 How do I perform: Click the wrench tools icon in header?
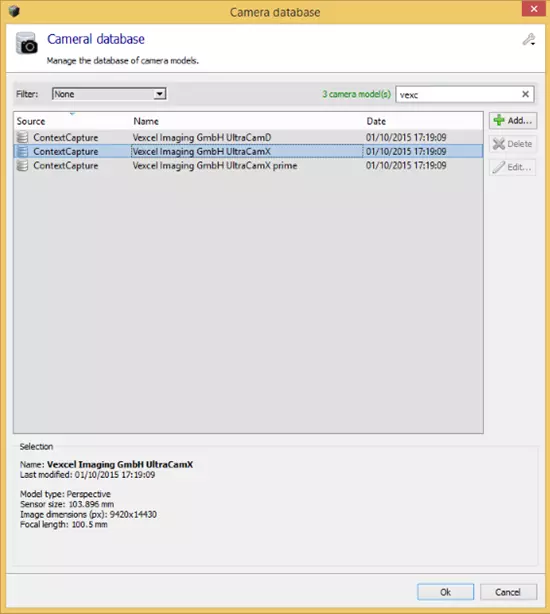(x=529, y=40)
